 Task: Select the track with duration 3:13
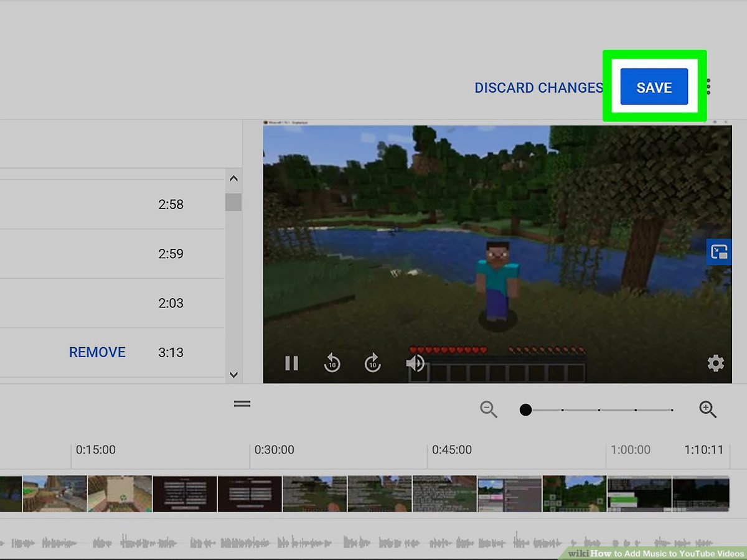coord(112,352)
